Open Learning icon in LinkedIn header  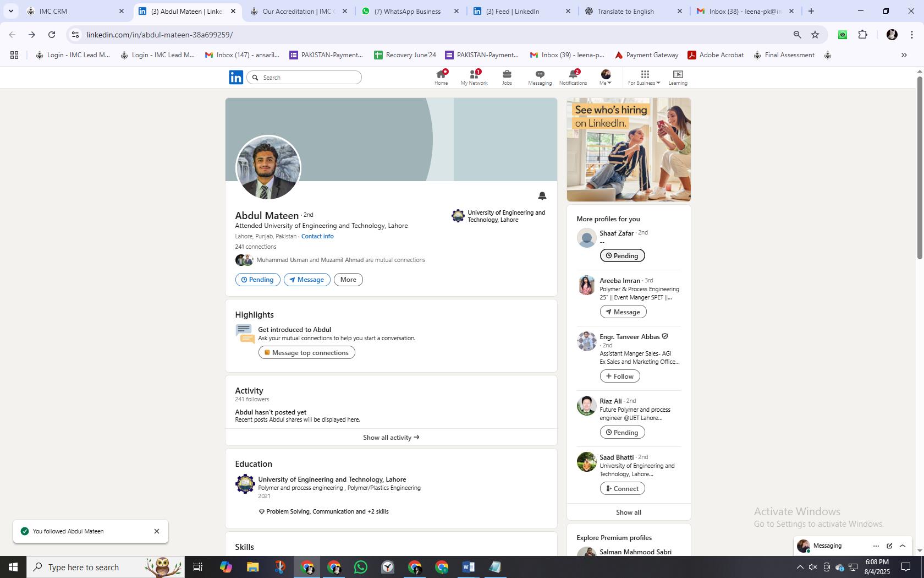[x=678, y=77]
